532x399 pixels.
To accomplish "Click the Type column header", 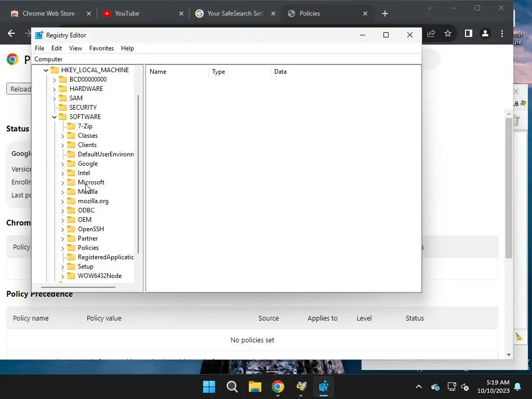I will [240, 72].
